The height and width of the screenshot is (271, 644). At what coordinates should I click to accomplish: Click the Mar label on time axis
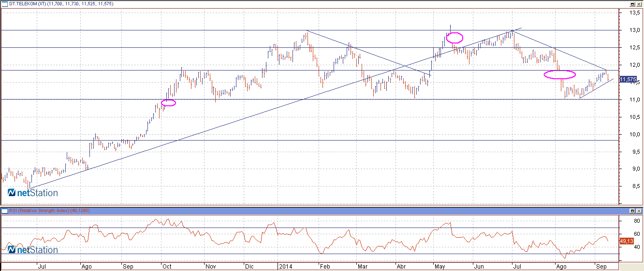[x=362, y=266]
